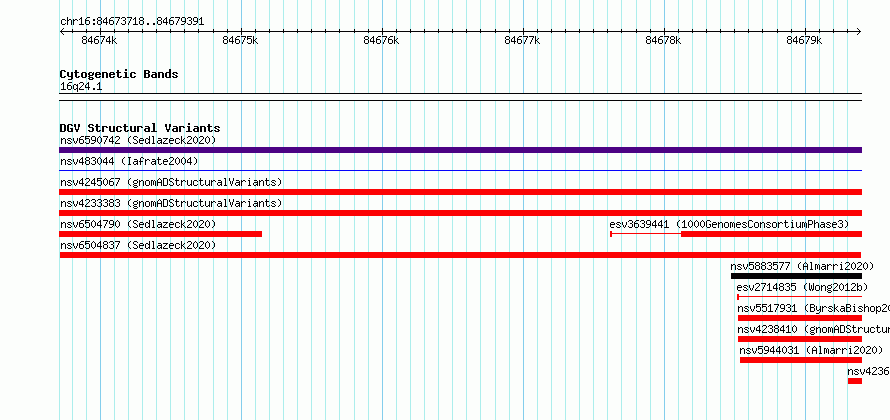Viewport: 890px width, 420px height.
Task: Click the chr16:84673718..84679391 region label
Action: [132, 22]
